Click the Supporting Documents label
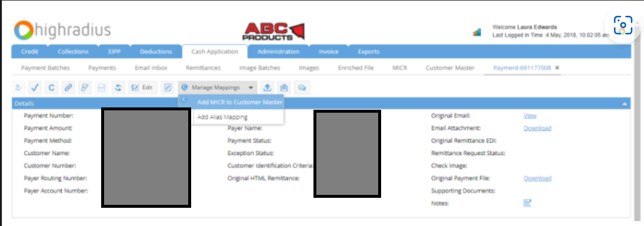 pos(463,191)
